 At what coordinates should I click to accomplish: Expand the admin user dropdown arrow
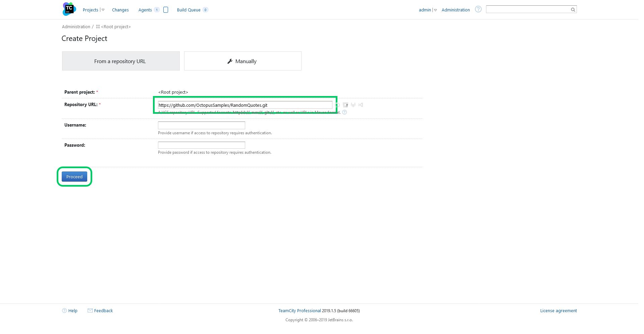point(435,10)
